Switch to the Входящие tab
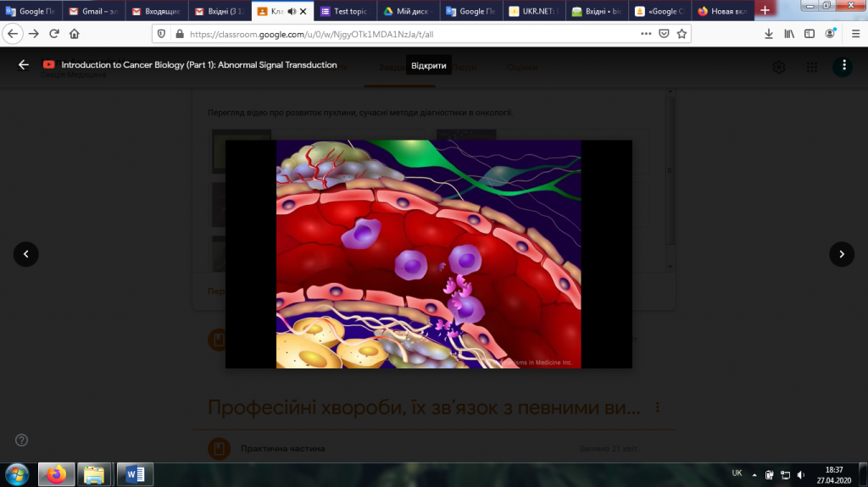This screenshot has height=487, width=868. (157, 11)
